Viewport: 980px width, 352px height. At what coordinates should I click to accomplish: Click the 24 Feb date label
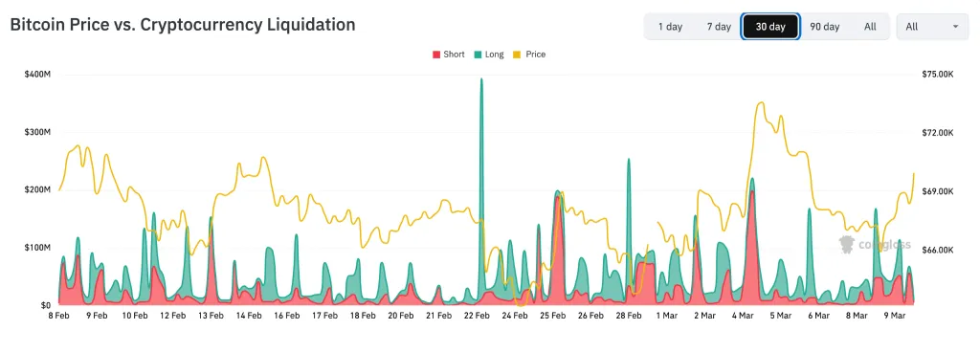(515, 316)
